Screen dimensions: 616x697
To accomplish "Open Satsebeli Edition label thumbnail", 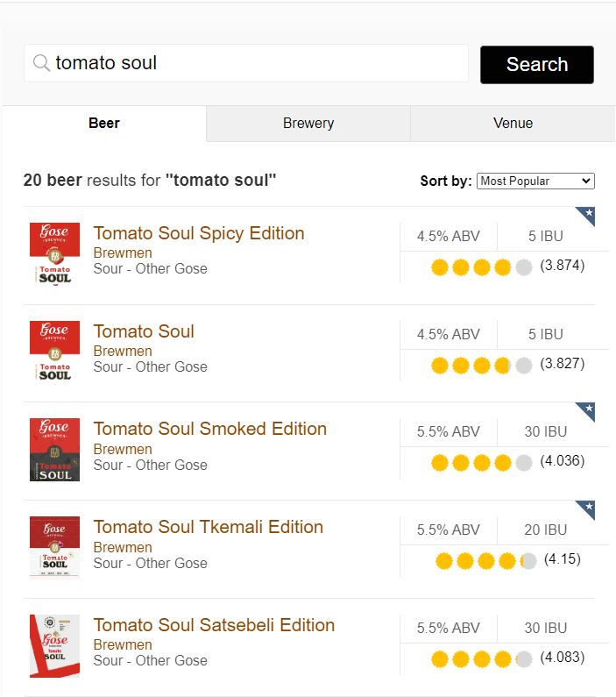I will (54, 646).
